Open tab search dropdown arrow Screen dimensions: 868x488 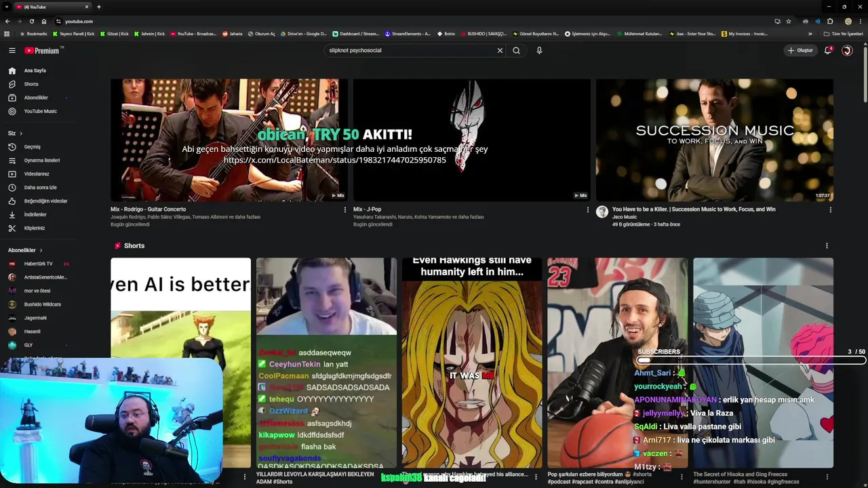click(x=6, y=7)
